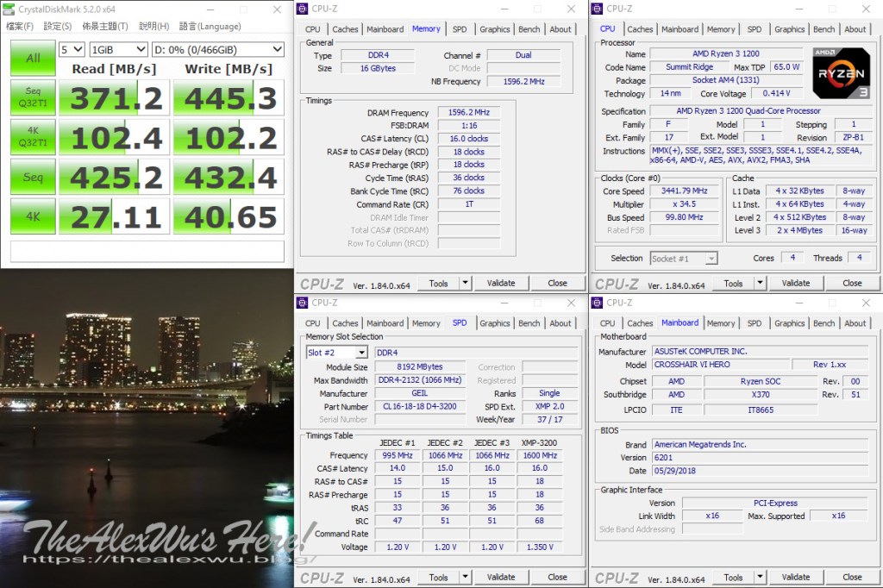The width and height of the screenshot is (883, 588).
Task: Click the empty text field below the 4K results
Action: click(x=147, y=251)
